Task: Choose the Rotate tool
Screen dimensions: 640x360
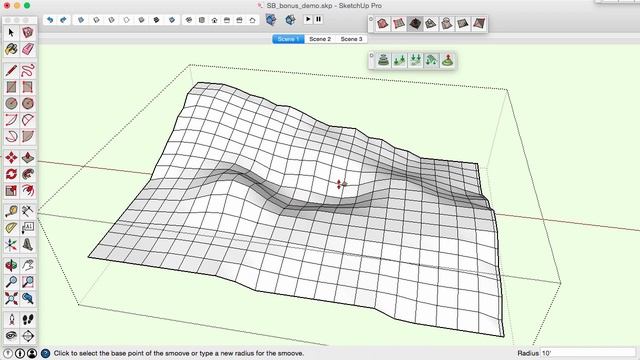Action: click(x=11, y=174)
